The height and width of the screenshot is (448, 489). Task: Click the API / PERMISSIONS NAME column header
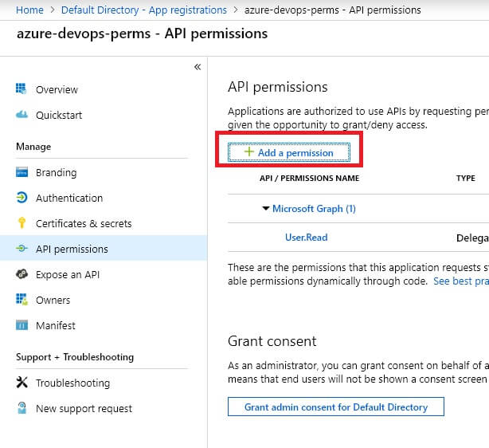[x=309, y=178]
